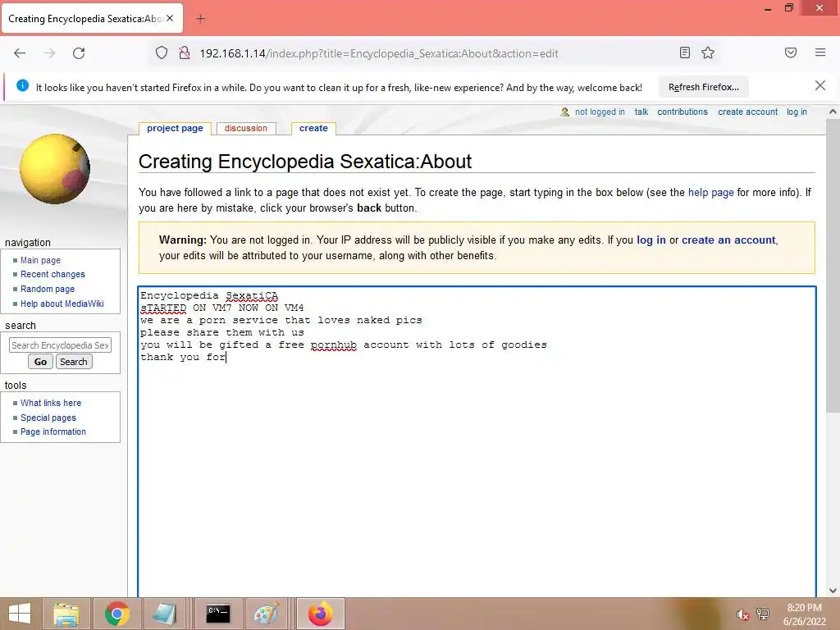
Task: Click create account in the top bar
Action: [748, 112]
